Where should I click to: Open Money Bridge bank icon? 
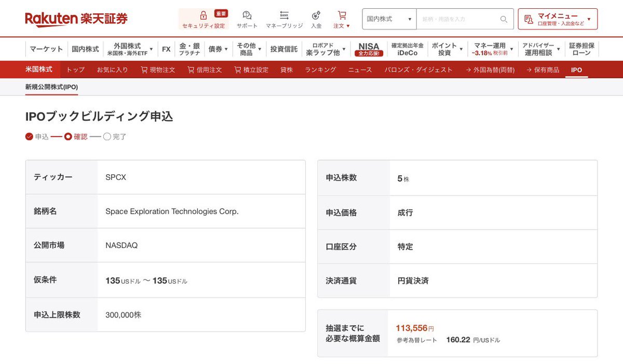tap(284, 16)
